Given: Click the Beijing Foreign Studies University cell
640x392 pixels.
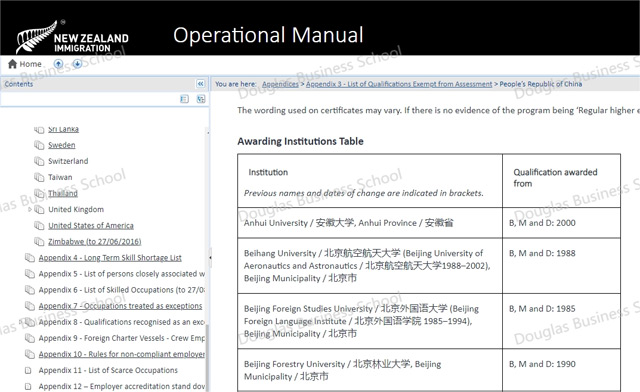Looking at the screenshot, I should 370,321.
